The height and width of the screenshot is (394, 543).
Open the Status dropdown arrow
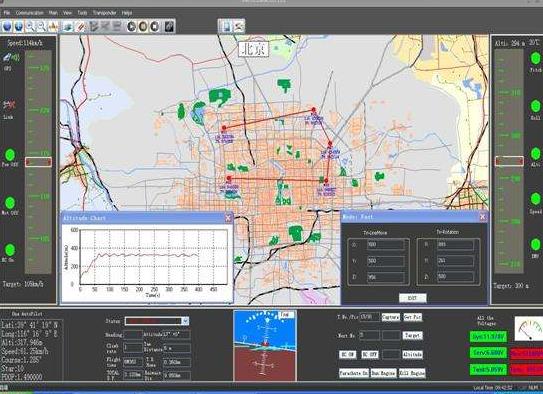pos(186,321)
